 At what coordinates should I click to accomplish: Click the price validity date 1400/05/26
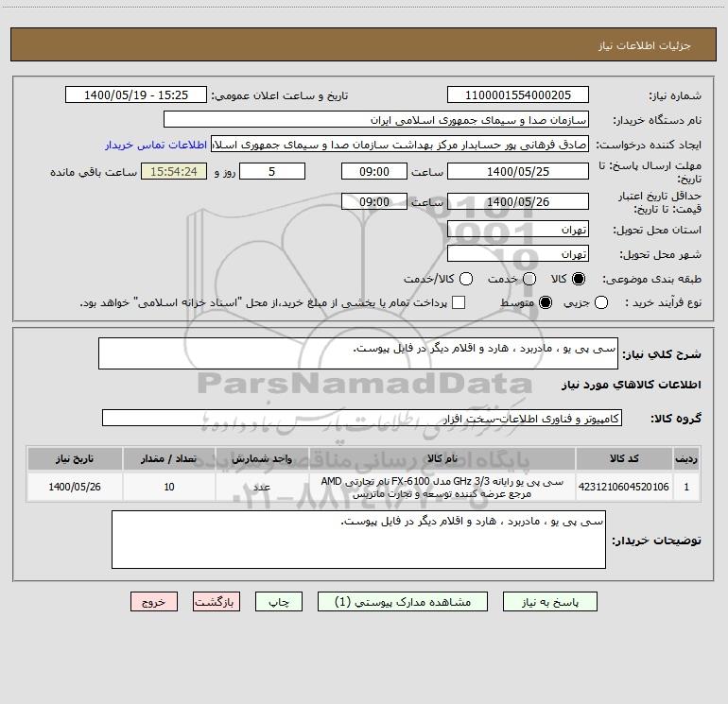click(518, 201)
